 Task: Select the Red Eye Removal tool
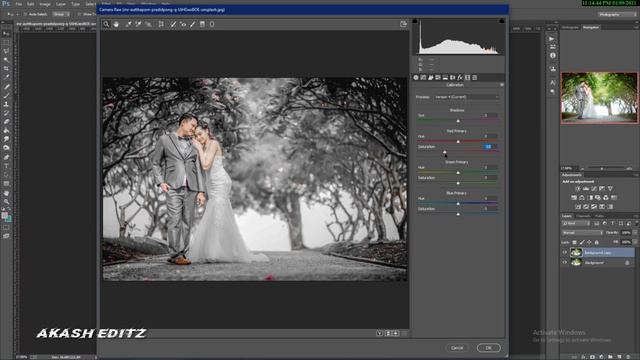(x=183, y=24)
